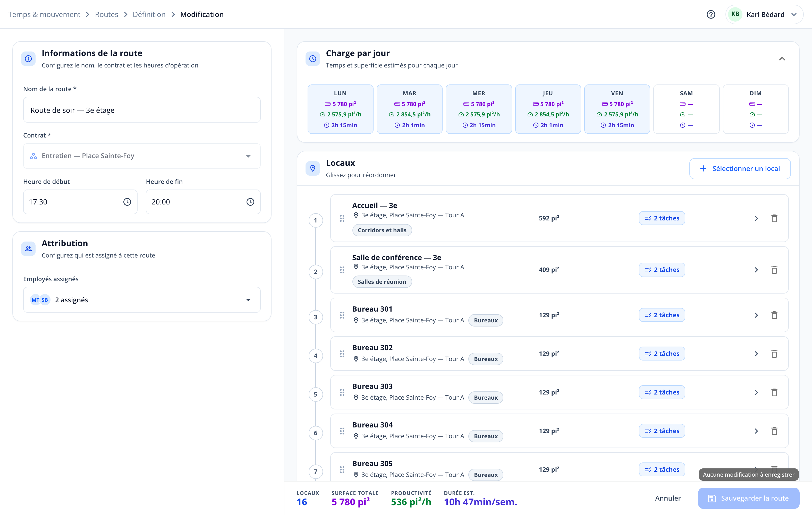Enable the DIM day card
812x515 pixels.
coord(756,109)
